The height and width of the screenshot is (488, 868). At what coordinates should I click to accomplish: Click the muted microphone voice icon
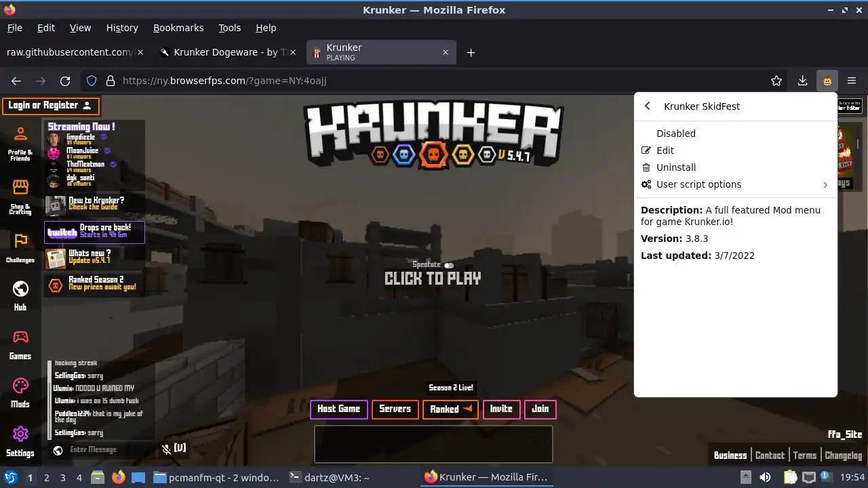[x=166, y=449]
